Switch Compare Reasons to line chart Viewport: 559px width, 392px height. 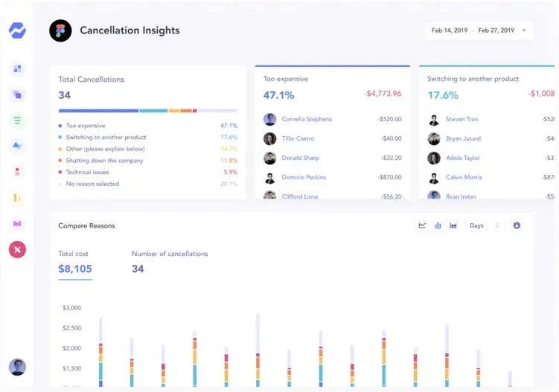tap(422, 225)
